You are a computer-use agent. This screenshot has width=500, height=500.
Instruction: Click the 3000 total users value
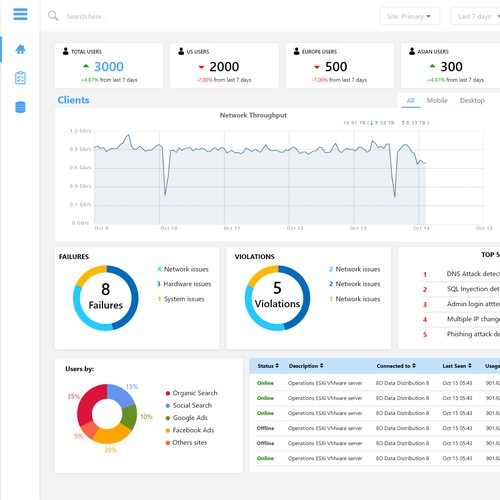(x=109, y=67)
